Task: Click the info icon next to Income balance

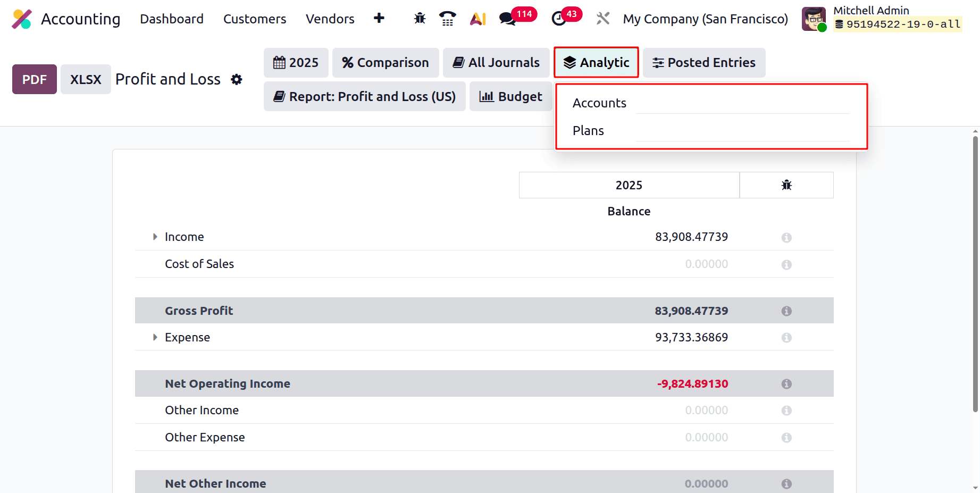Action: (x=786, y=237)
